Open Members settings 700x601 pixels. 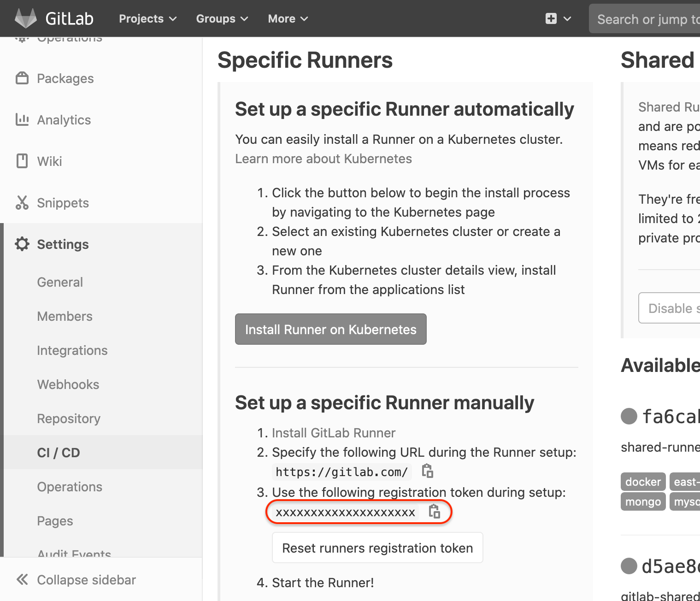coord(65,316)
